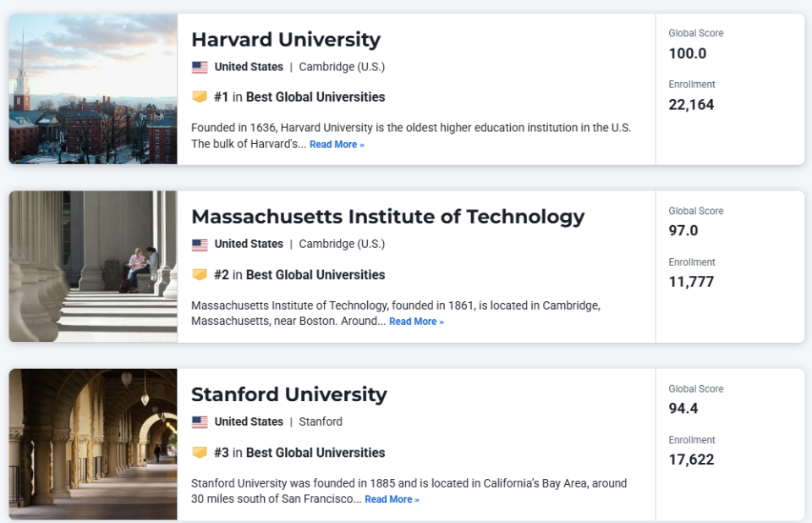Click Harvard's Global Score value 100.0
Screen dimensions: 812x523
click(x=687, y=53)
